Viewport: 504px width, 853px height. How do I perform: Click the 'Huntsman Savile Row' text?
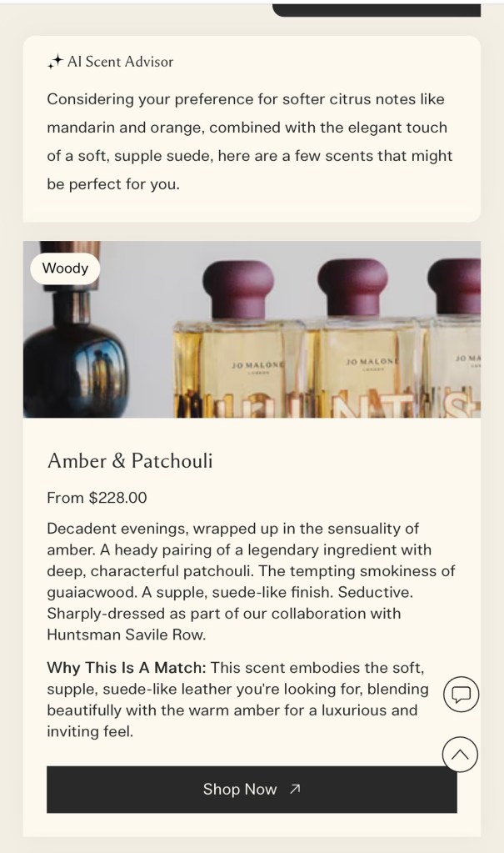pyautogui.click(x=124, y=635)
